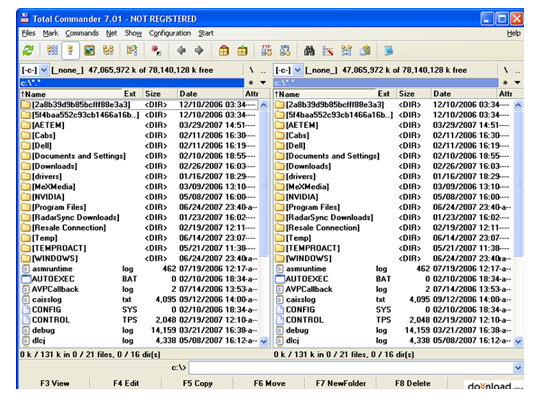Click the F3 View button
Image resolution: width=542 pixels, height=402 pixels.
coord(55,383)
